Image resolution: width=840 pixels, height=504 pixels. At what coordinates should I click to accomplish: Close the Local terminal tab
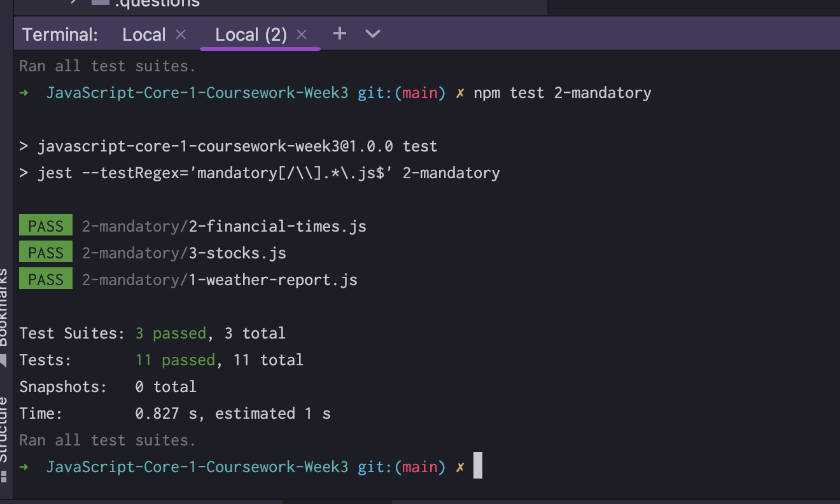(x=181, y=34)
